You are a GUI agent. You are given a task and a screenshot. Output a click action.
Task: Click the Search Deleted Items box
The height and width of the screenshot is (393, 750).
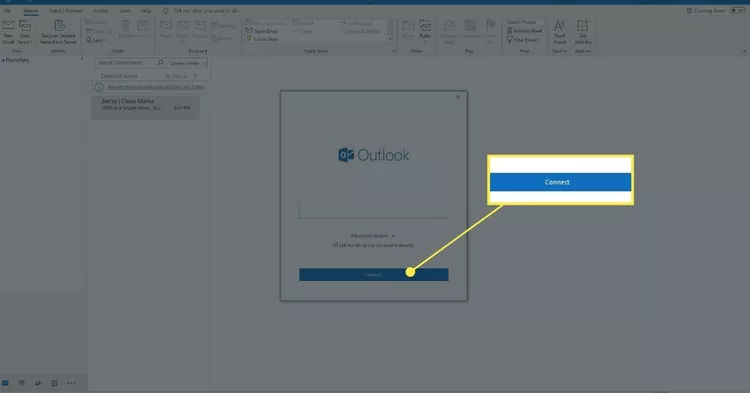(x=125, y=63)
